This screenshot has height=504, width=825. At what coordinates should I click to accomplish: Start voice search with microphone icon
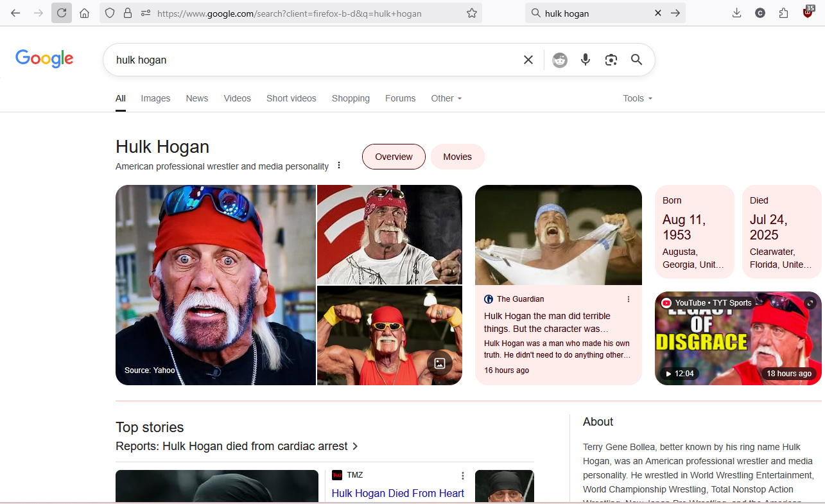point(585,60)
